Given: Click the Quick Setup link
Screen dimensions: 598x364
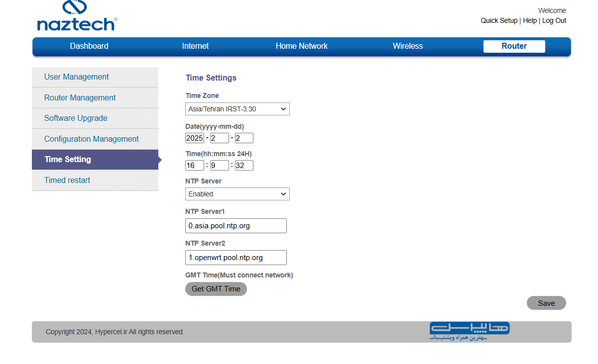Looking at the screenshot, I should tap(499, 21).
